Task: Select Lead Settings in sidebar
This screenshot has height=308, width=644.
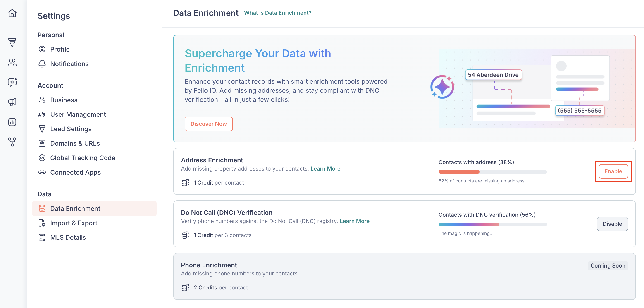Action: (x=94, y=129)
